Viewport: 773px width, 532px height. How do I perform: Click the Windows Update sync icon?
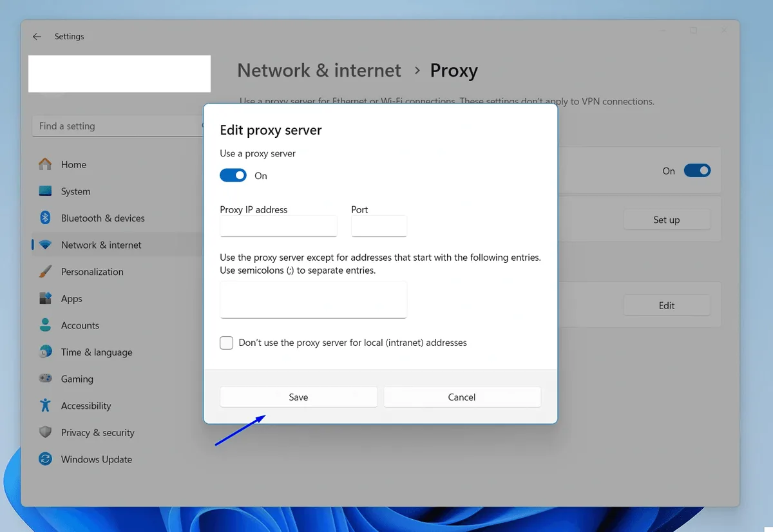pyautogui.click(x=45, y=459)
